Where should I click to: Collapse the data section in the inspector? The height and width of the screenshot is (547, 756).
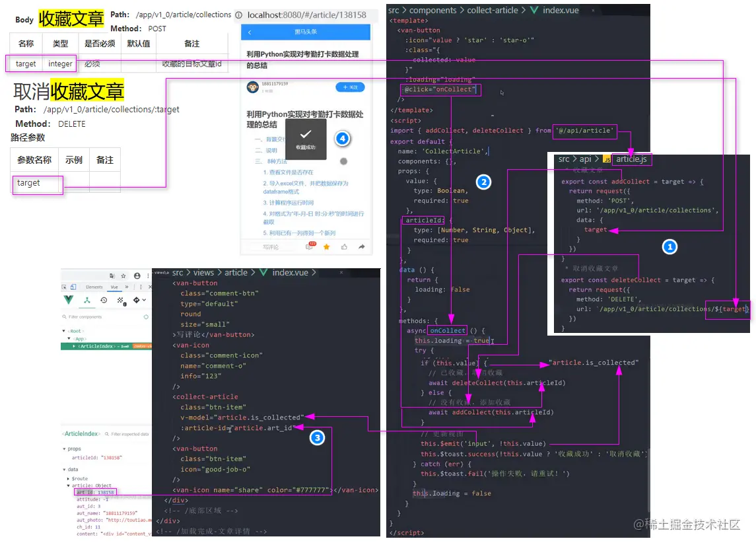[64, 469]
